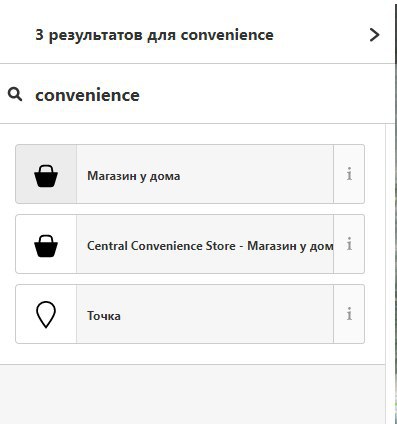Click the word convenience in results header
The image size is (397, 424).
pyautogui.click(x=227, y=35)
